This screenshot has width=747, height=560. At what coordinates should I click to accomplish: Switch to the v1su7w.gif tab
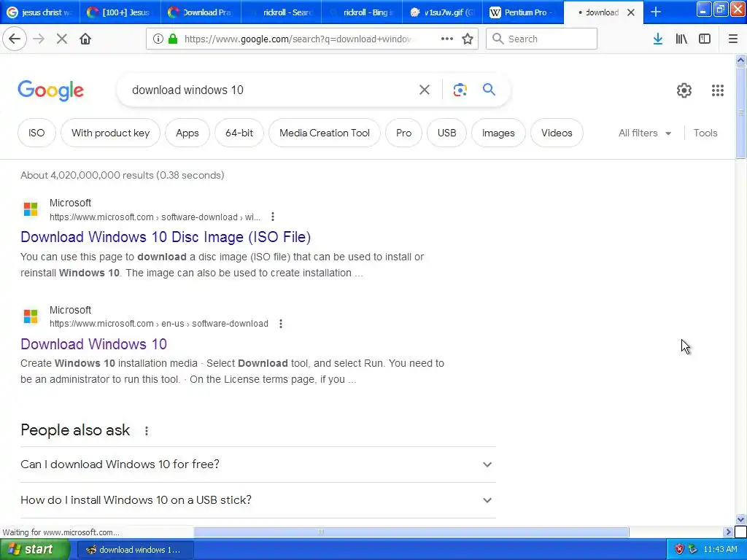[x=442, y=12]
